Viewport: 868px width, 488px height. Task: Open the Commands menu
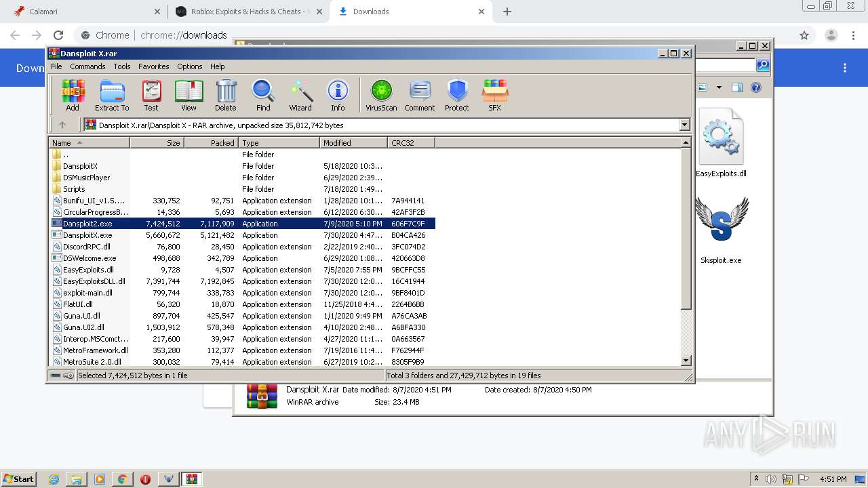[x=87, y=66]
